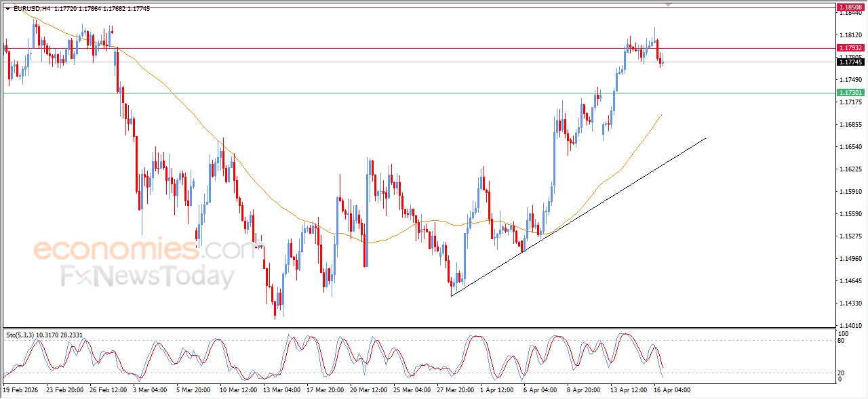868x399 pixels.
Task: Click the 8 Apr 20:00 time label
Action: 584,390
